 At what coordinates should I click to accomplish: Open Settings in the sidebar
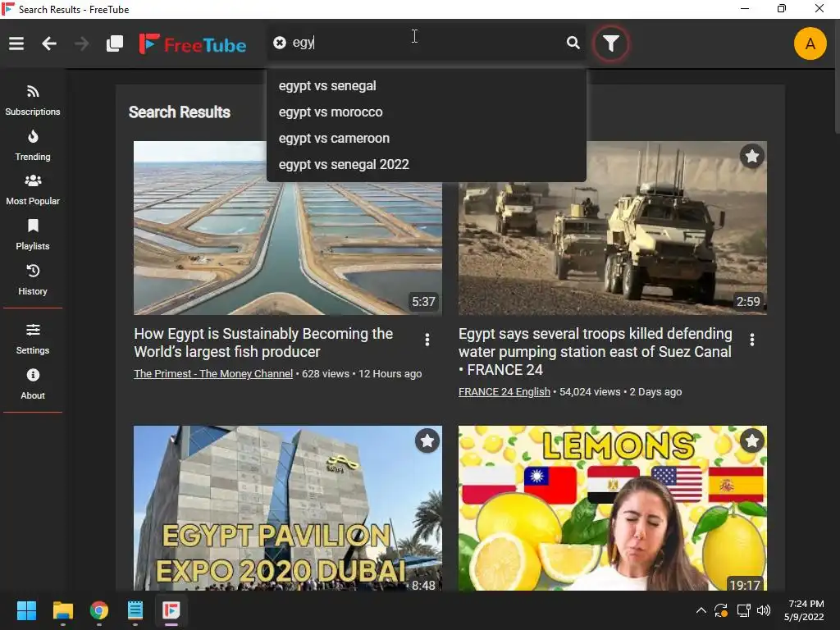pyautogui.click(x=33, y=339)
